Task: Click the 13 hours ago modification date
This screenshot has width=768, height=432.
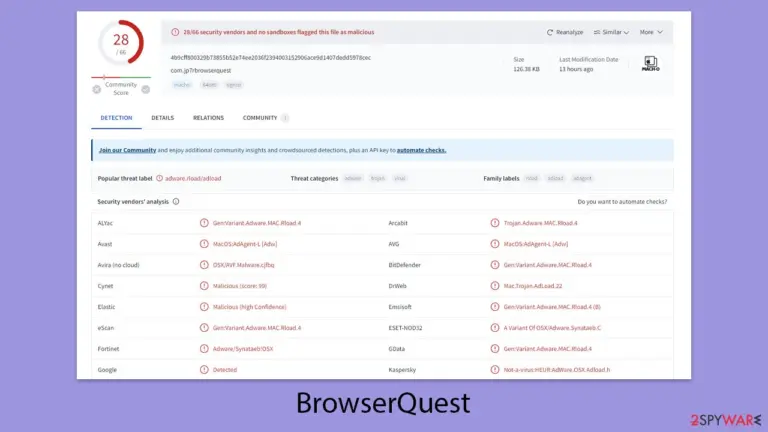Action: (576, 70)
